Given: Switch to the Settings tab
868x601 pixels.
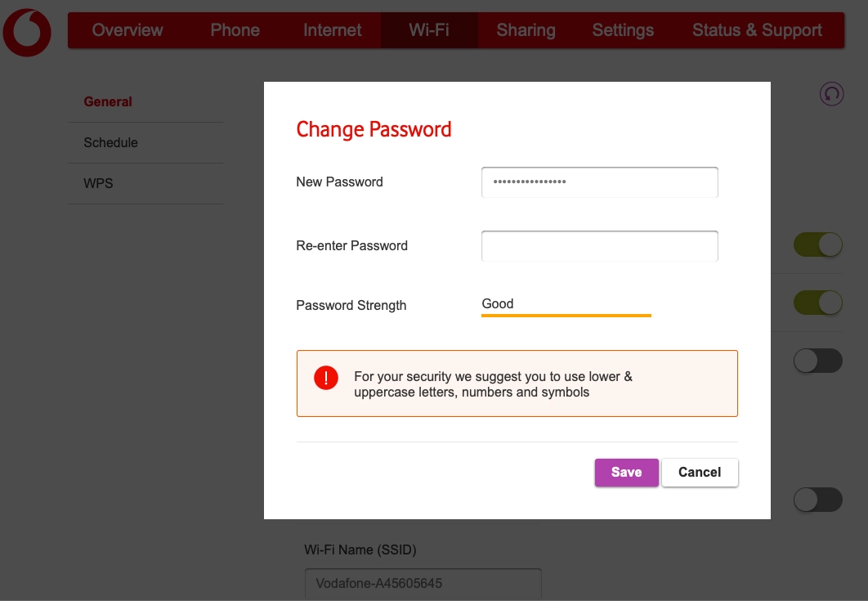Looking at the screenshot, I should point(623,30).
